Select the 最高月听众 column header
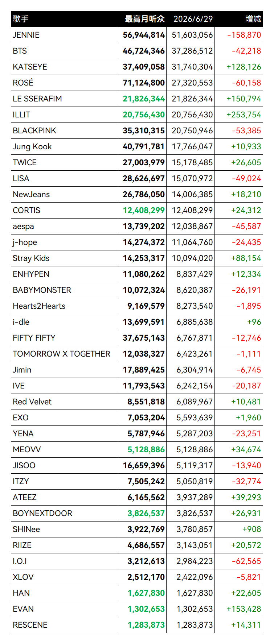 click(x=144, y=19)
